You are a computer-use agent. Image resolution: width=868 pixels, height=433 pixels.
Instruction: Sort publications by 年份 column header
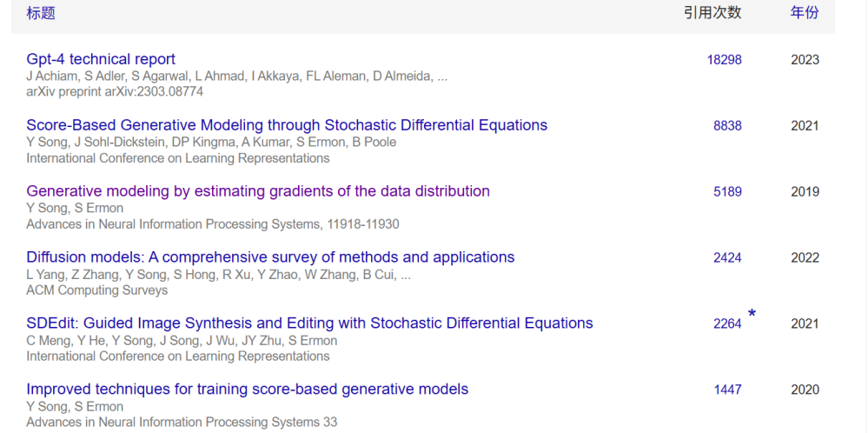804,13
